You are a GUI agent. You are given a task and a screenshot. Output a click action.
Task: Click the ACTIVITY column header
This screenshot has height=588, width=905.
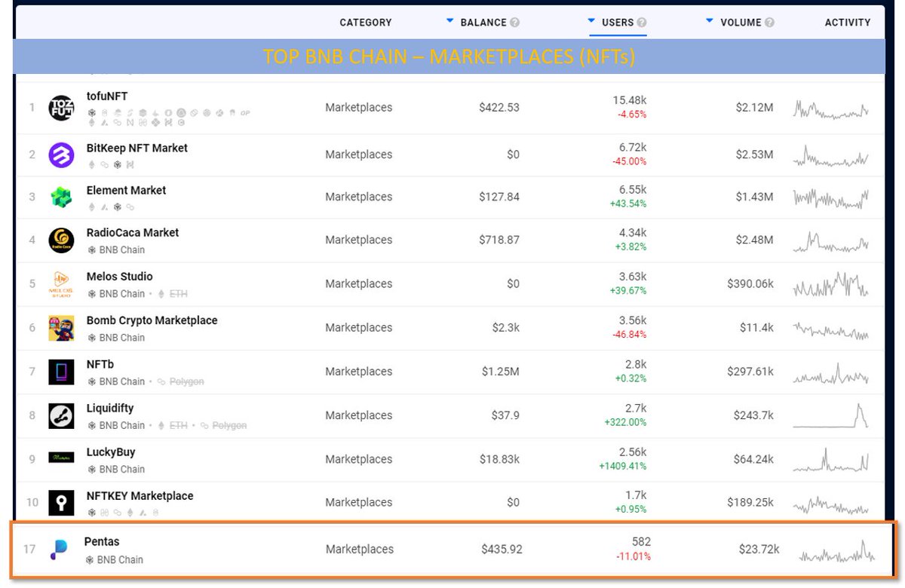click(x=848, y=23)
